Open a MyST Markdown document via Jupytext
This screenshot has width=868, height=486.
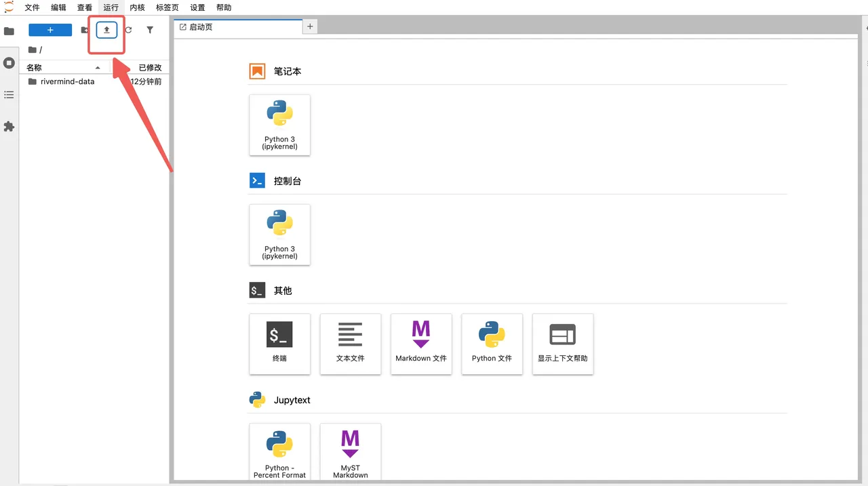click(350, 451)
